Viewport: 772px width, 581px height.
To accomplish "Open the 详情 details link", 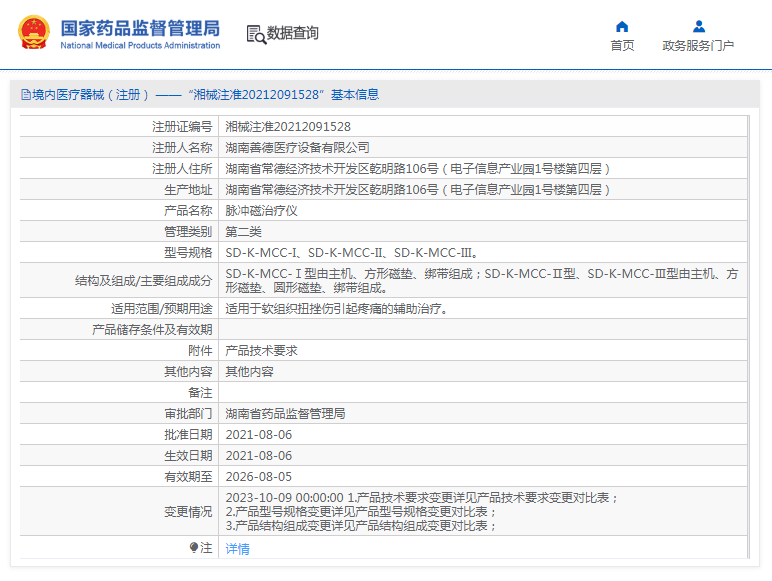I will pos(237,549).
